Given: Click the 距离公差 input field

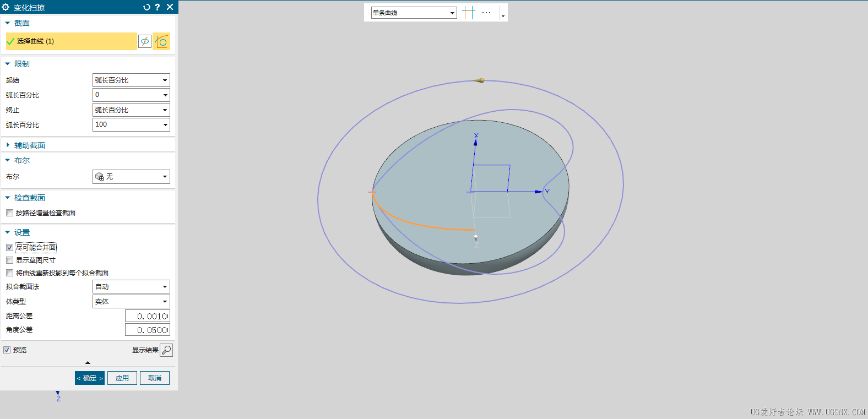Looking at the screenshot, I should point(147,316).
